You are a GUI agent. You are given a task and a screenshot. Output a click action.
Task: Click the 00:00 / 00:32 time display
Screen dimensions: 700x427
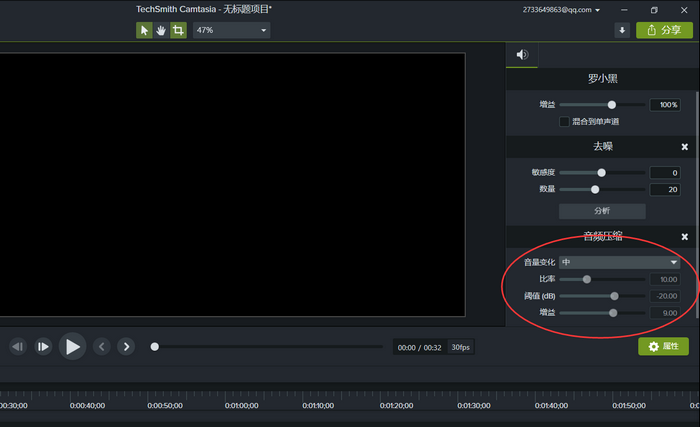point(419,347)
